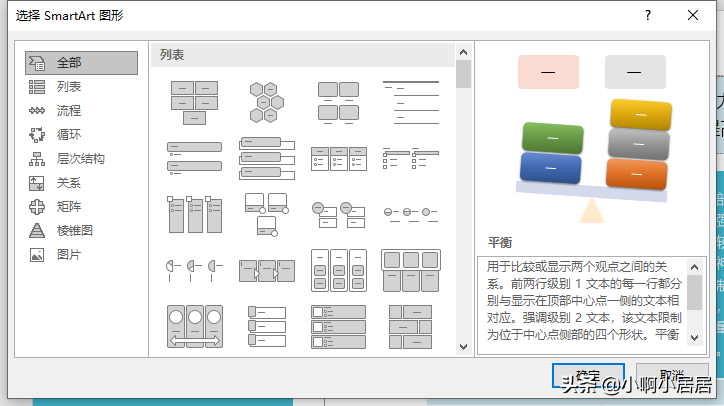Select the picture accent list with columns
This screenshot has height=406, width=724.
[x=194, y=214]
